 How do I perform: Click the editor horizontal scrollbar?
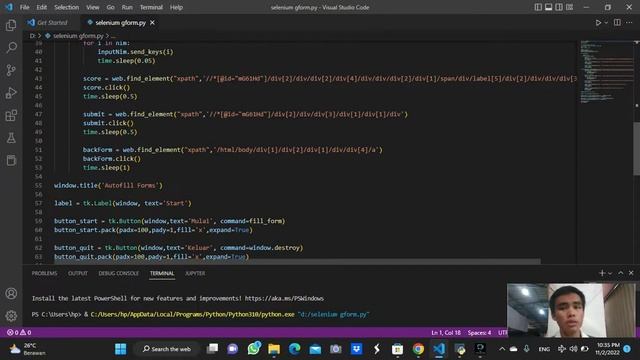297,261
